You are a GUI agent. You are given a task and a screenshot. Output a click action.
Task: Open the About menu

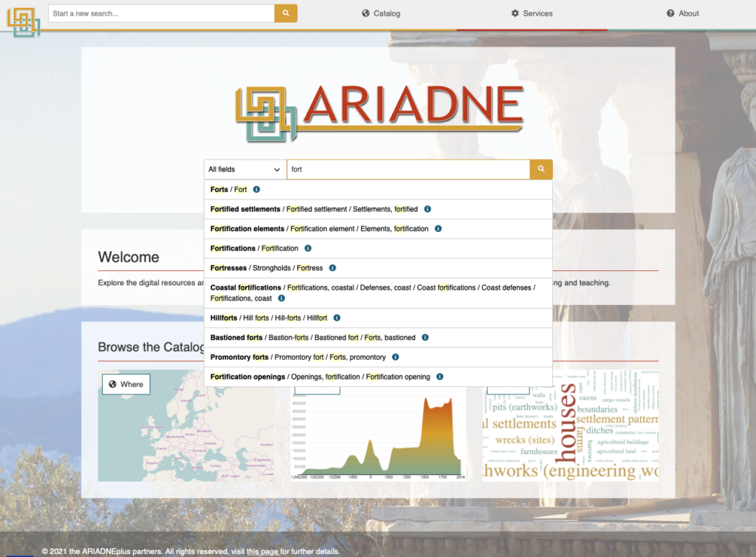click(x=683, y=13)
